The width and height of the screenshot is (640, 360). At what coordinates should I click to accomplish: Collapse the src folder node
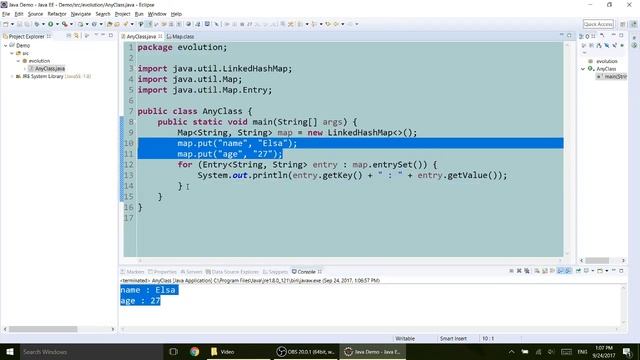(x=12, y=53)
